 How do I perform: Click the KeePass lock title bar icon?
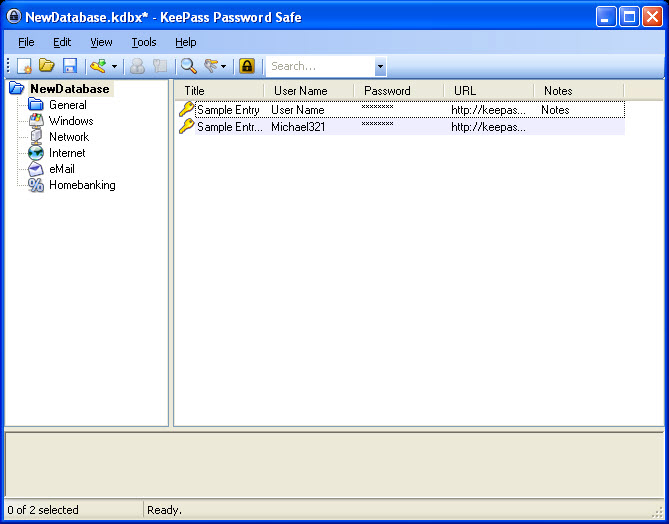pos(14,17)
